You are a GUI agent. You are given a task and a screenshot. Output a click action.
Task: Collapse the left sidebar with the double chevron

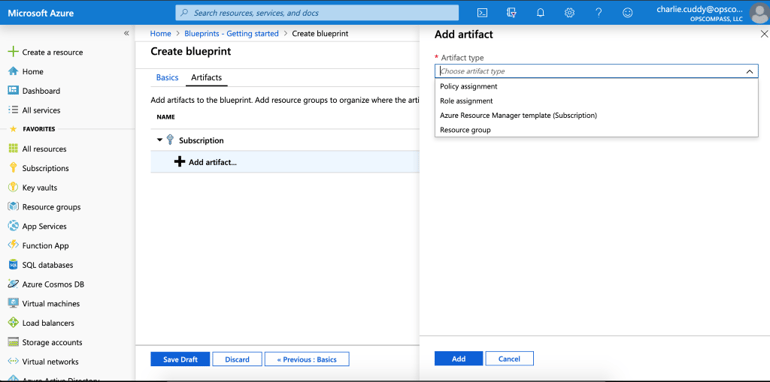tap(126, 33)
